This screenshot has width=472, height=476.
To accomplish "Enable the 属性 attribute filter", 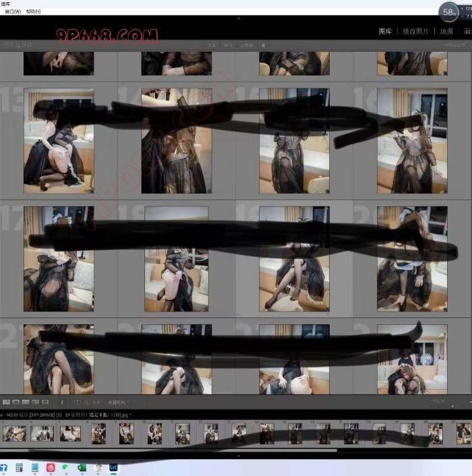I will pyautogui.click(x=228, y=45).
